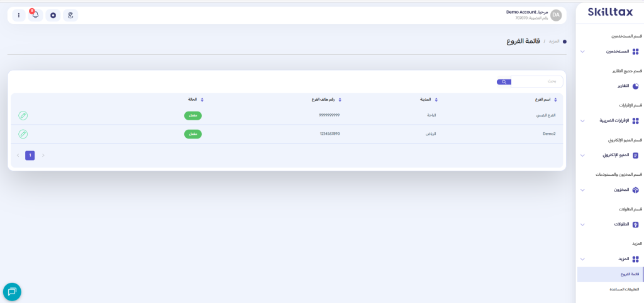Screen dimensions: 644x303
Task: Click the three-dots more options icon
Action: coord(19,15)
